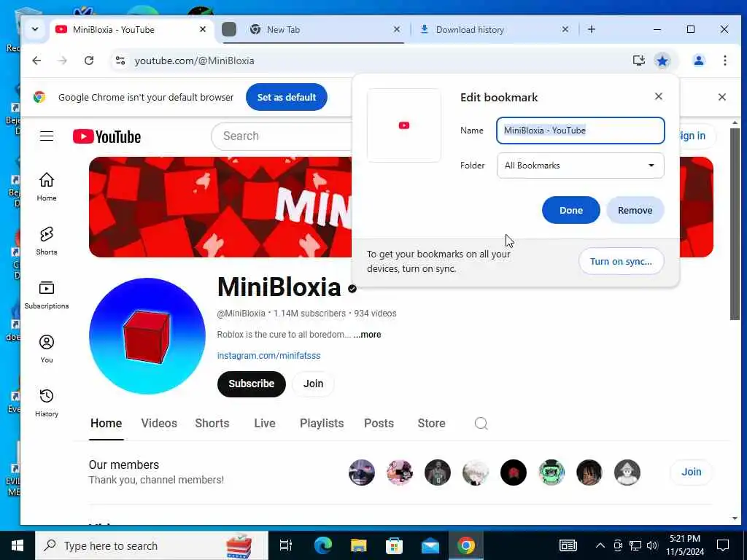Image resolution: width=747 pixels, height=560 pixels.
Task: Open the tab search dropdown arrow
Action: [35, 29]
